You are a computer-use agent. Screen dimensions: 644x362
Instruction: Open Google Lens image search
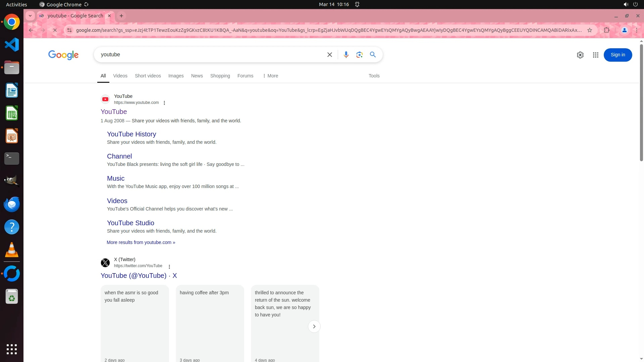(359, 55)
